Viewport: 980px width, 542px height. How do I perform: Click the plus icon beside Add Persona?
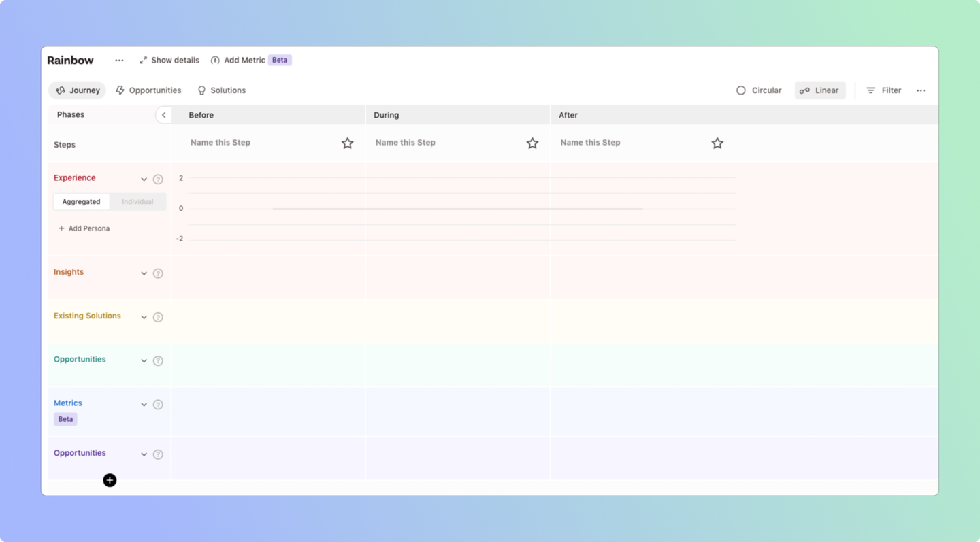click(x=61, y=228)
